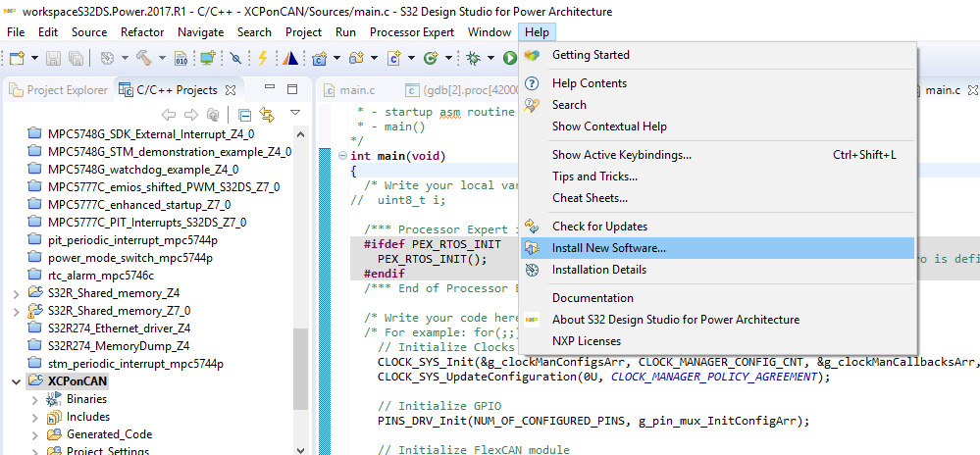Maximize the C/C++ Projects view
This screenshot has height=455, width=980.
coord(292,89)
